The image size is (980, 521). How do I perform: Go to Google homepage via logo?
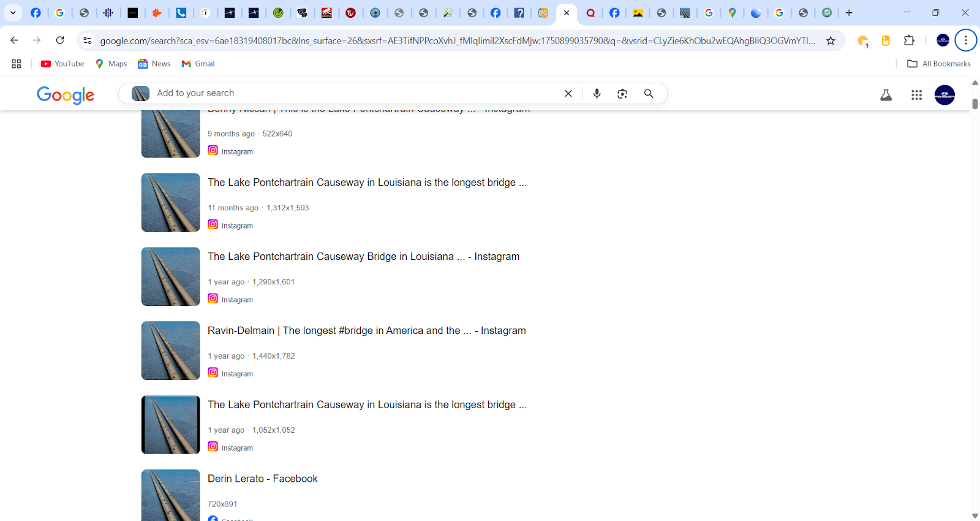point(66,94)
